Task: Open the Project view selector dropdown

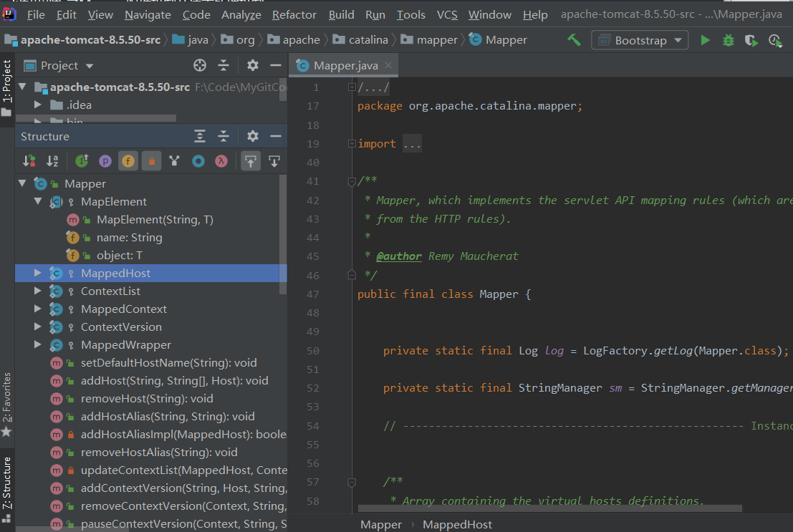Action: pos(59,66)
